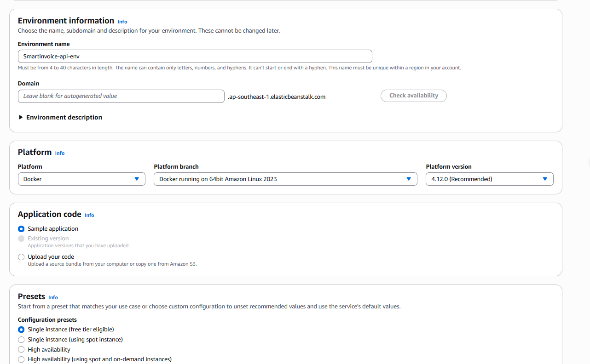Click the triangle icon beside Environment description
590x364 pixels.
tap(21, 118)
